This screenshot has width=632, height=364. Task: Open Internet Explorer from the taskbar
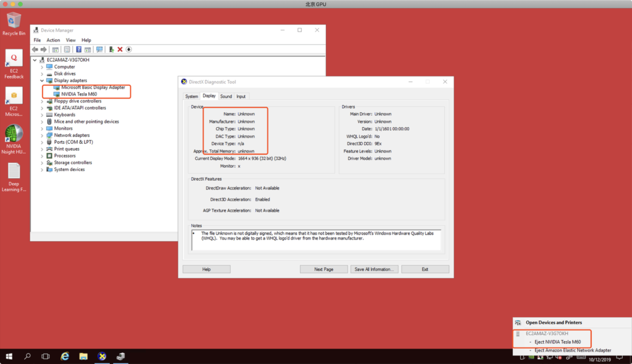click(x=65, y=356)
